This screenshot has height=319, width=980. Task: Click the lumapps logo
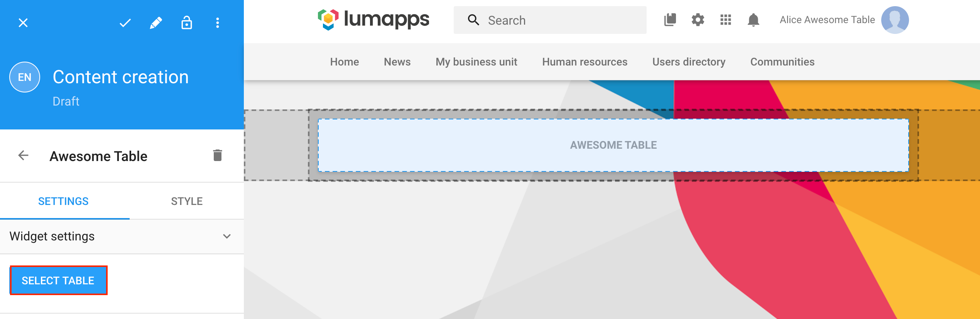373,20
